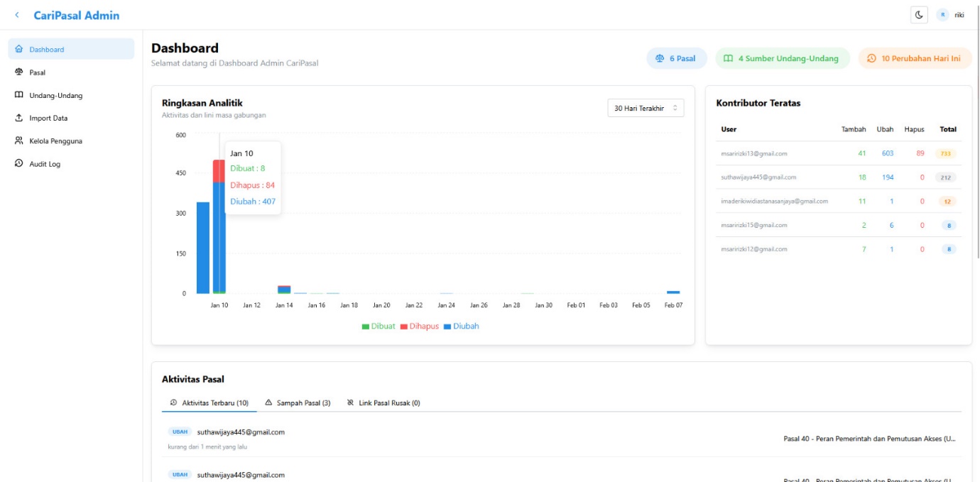Click 'kurang dari 1 menit yang lalu' timestamp
980x482 pixels.
coord(207,447)
